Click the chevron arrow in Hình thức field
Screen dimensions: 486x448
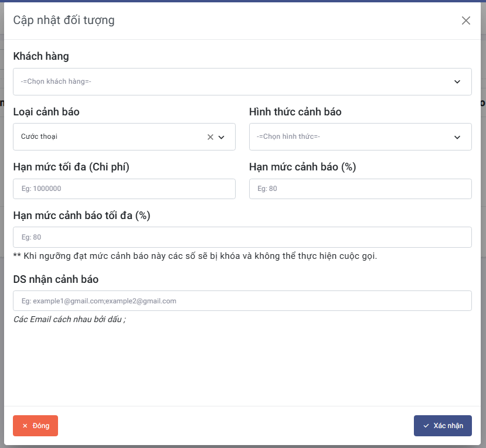[457, 137]
